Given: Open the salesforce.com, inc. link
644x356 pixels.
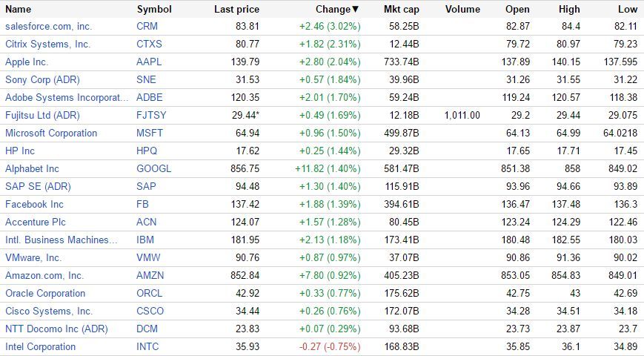Looking at the screenshot, I should [x=48, y=26].
